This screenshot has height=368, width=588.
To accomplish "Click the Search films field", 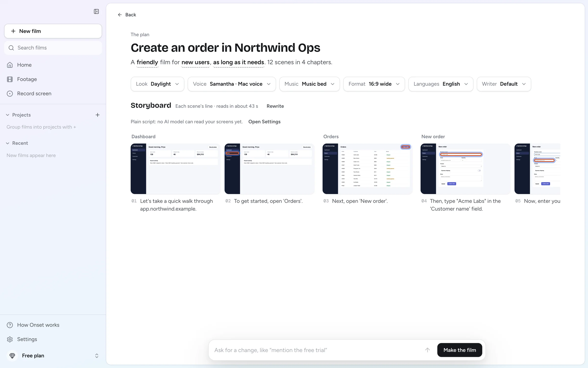I will tap(53, 48).
